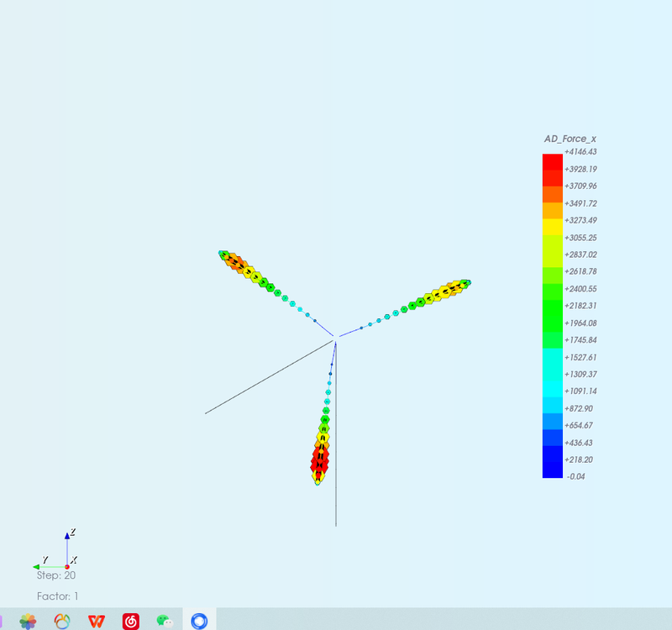Click the Z axis arrow of orientation triad

[x=67, y=536]
